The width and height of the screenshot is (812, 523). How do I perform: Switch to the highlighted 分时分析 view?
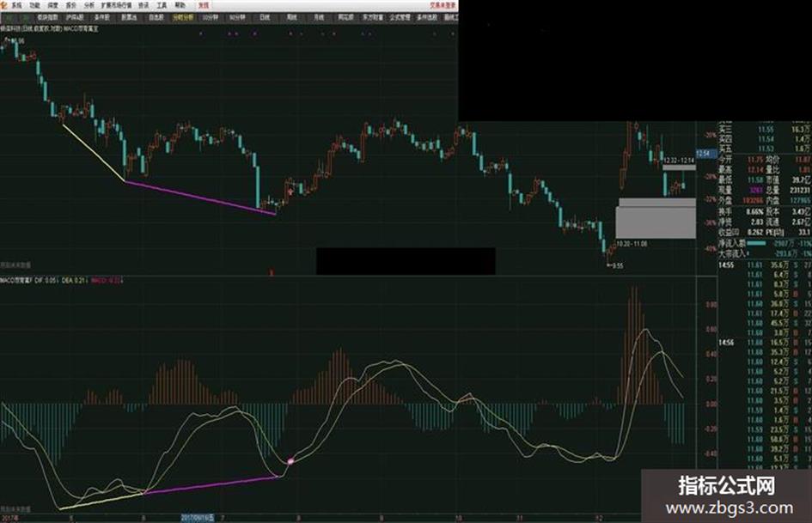click(x=183, y=17)
